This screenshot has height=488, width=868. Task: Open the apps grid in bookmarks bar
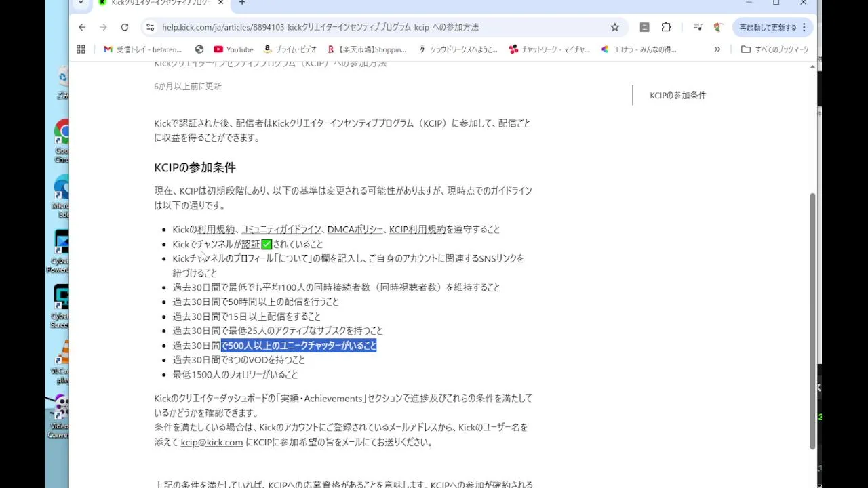(81, 49)
